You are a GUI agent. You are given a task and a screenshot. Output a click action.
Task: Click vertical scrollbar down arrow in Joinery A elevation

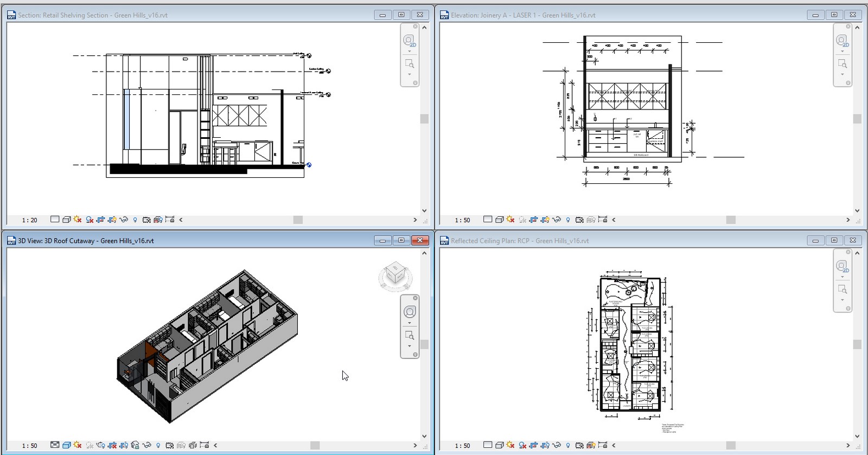click(857, 210)
